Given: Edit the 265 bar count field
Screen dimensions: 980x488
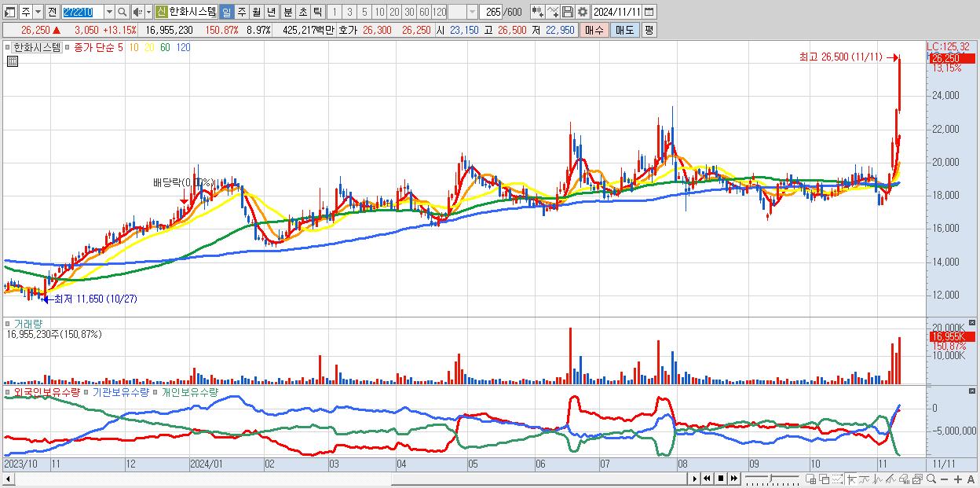Looking at the screenshot, I should 491,12.
